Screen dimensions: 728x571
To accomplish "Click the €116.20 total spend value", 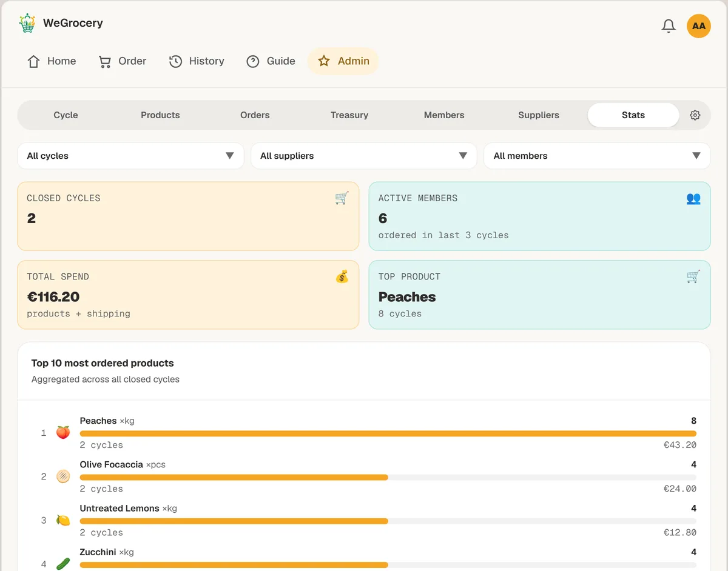I will (x=53, y=297).
